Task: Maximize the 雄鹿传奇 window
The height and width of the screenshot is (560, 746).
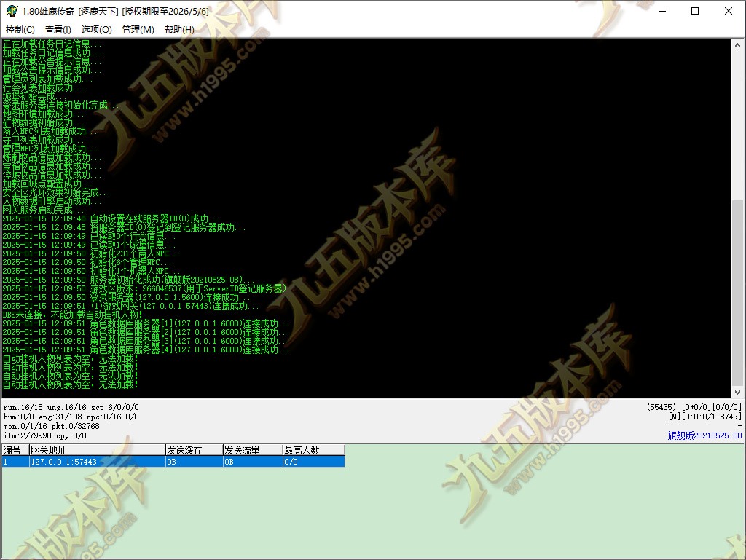Action: [694, 11]
